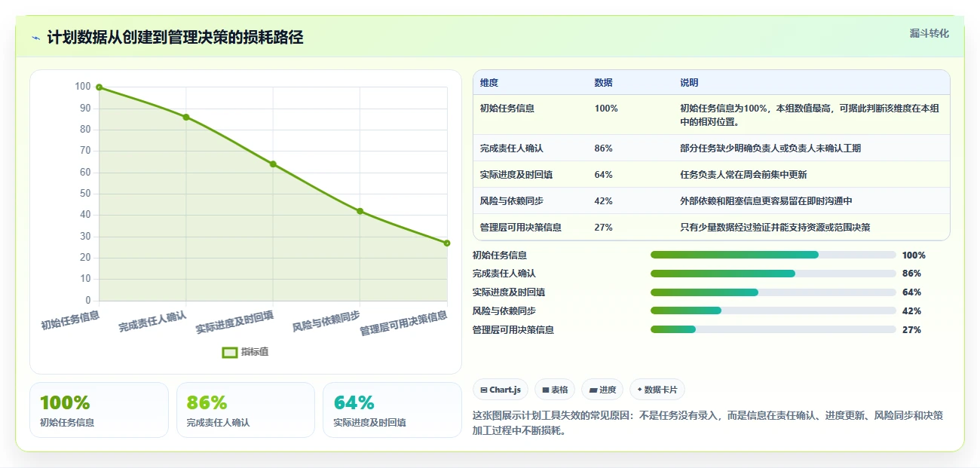This screenshot has width=980, height=468.
Task: Click the 外部依赖和阻塞信息 description cell
Action: (x=766, y=201)
